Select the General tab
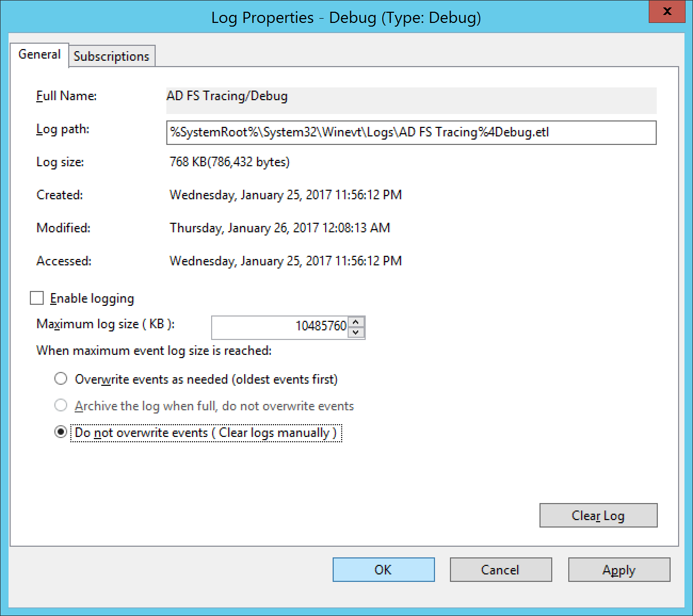The width and height of the screenshot is (693, 616). pos(39,55)
